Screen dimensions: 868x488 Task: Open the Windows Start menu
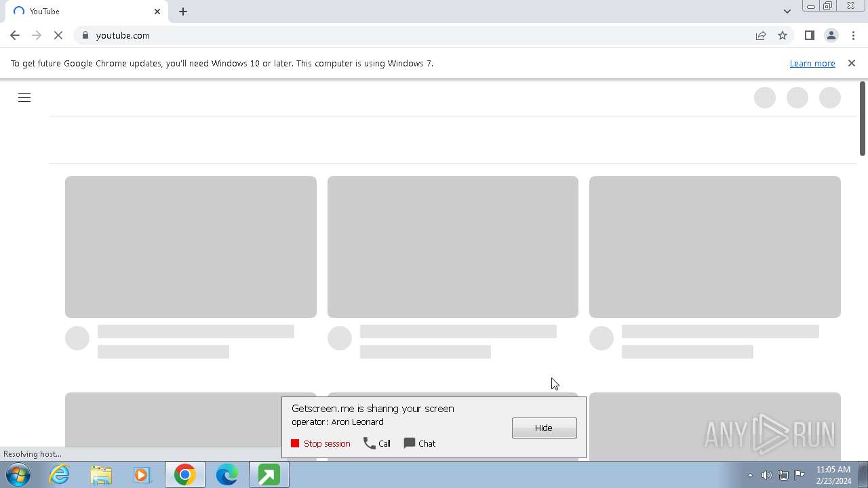(18, 475)
